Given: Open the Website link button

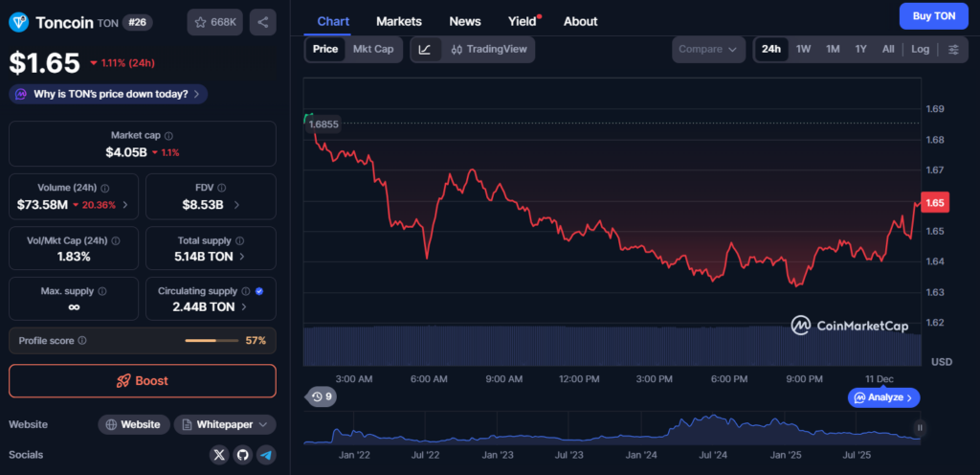Looking at the screenshot, I should 134,424.
